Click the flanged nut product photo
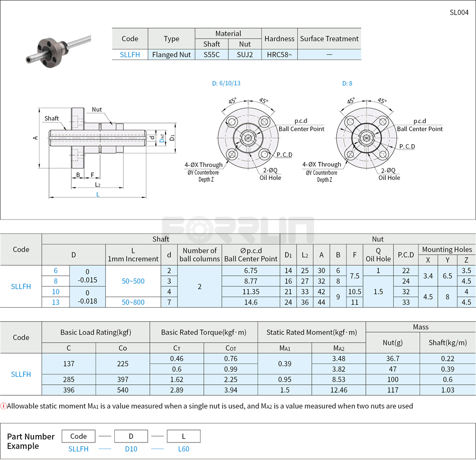 58,50
